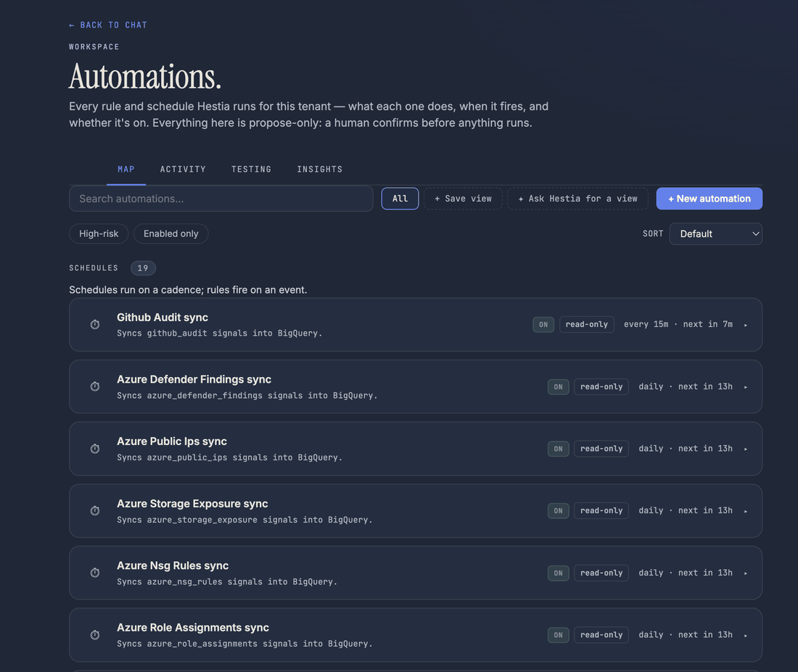Open the Azure Defender Findings sync title
798x672 pixels.
point(194,379)
